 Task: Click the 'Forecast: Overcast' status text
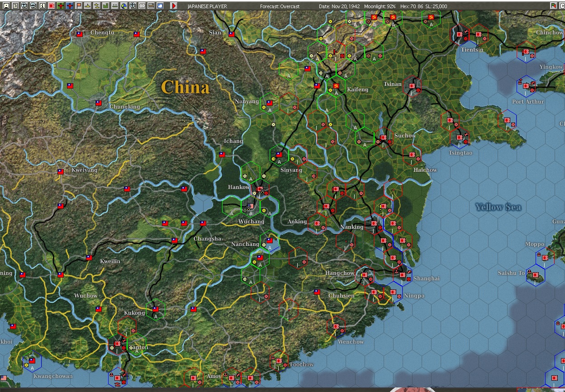[x=280, y=6]
